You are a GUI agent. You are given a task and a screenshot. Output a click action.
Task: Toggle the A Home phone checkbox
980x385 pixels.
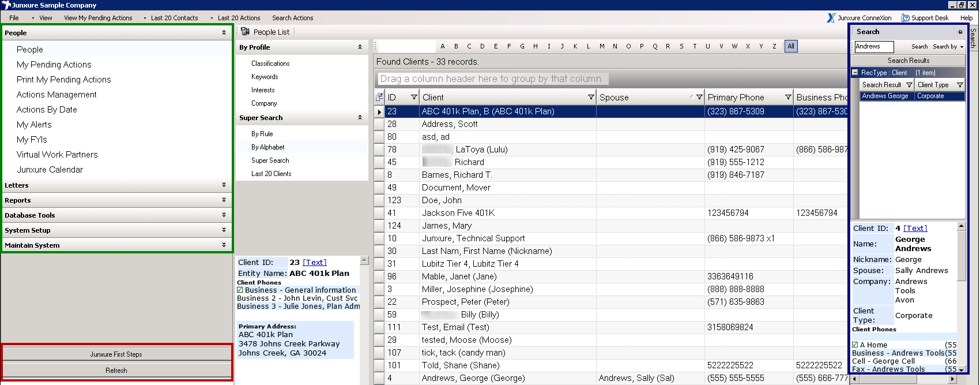(x=855, y=345)
